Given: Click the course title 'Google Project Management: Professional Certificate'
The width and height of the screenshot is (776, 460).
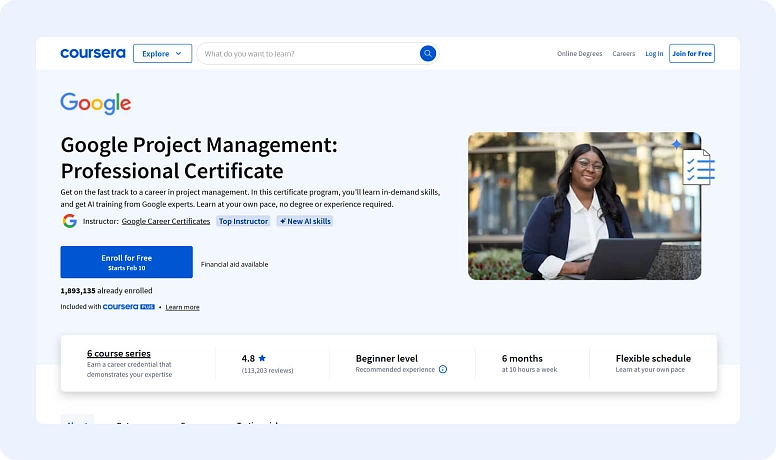Looking at the screenshot, I should point(199,158).
